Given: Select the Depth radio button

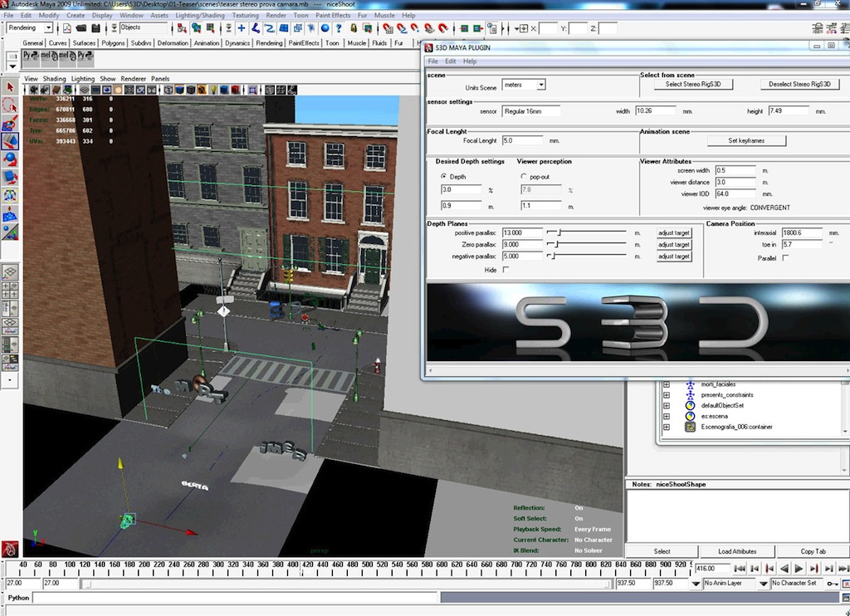Looking at the screenshot, I should 444,176.
